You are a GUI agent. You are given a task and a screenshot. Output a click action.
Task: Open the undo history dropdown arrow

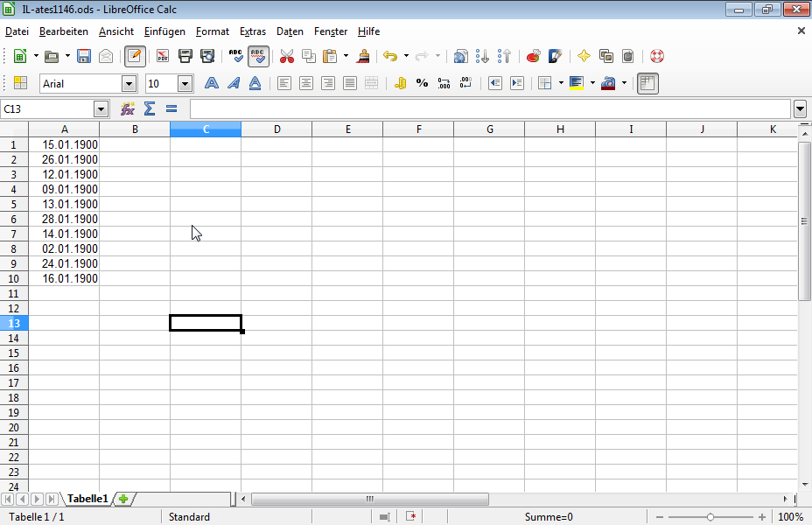[x=406, y=56]
